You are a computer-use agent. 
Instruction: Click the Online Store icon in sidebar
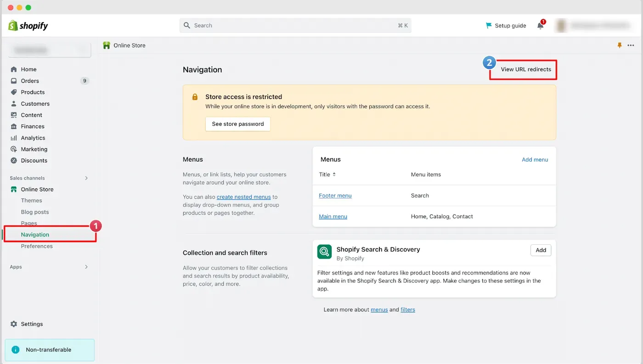tap(14, 189)
